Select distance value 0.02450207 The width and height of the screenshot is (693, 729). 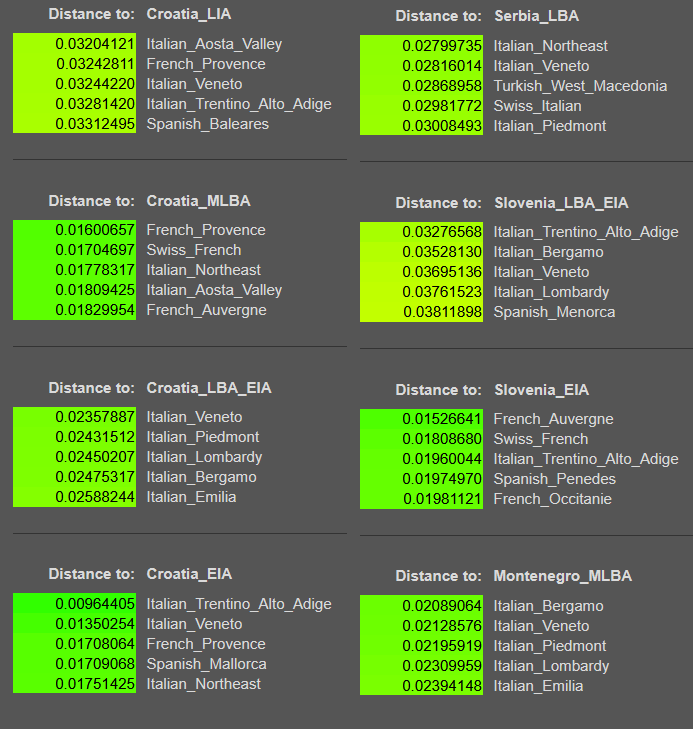[x=95, y=457]
